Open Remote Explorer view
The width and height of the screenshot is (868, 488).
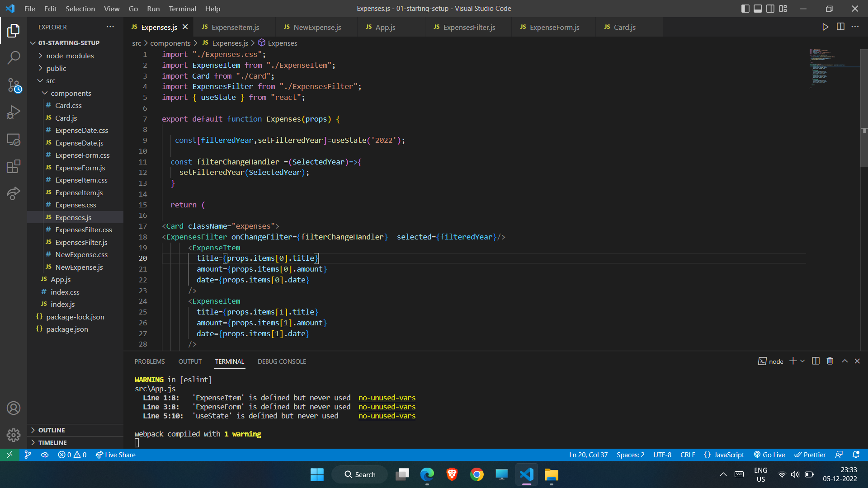(14, 140)
